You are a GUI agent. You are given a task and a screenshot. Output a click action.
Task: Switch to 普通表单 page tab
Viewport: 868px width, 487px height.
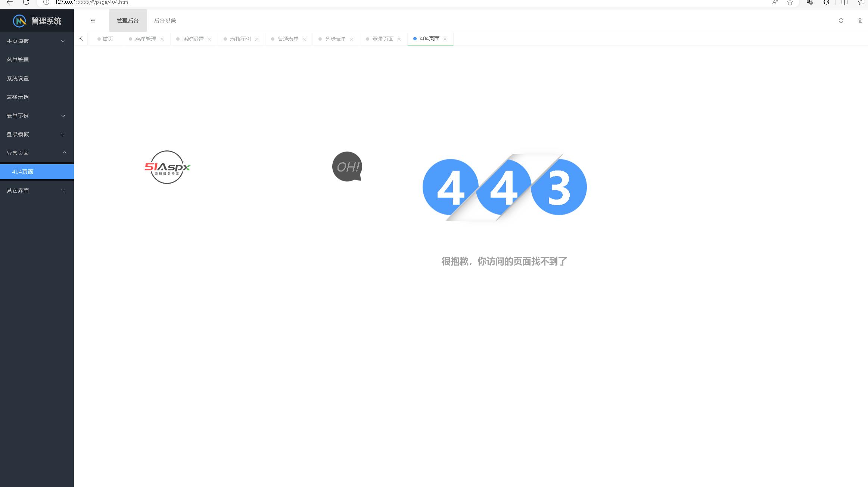pyautogui.click(x=288, y=39)
